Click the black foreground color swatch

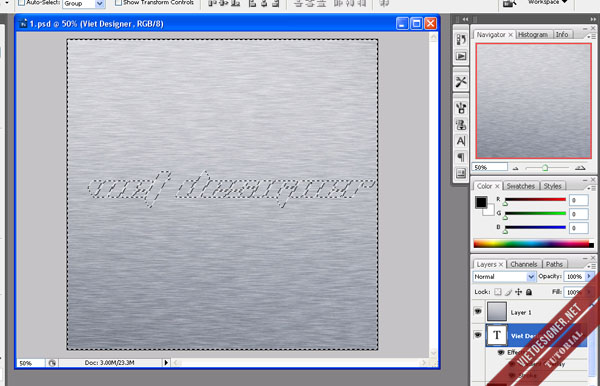point(481,202)
